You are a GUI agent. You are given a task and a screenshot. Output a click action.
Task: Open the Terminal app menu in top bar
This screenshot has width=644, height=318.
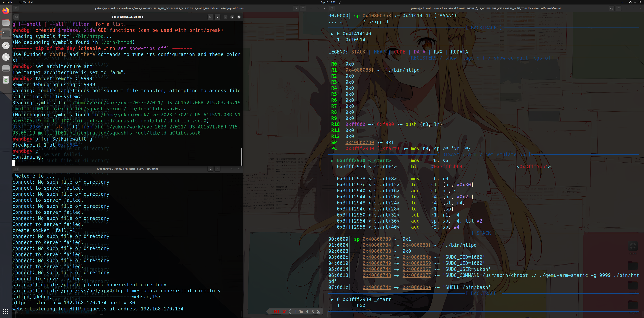26,2
